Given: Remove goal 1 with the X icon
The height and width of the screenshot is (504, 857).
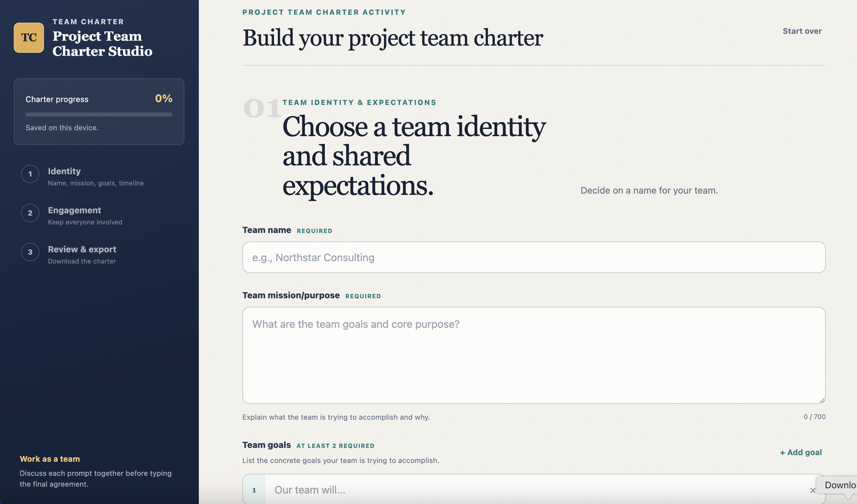Looking at the screenshot, I should 812,490.
